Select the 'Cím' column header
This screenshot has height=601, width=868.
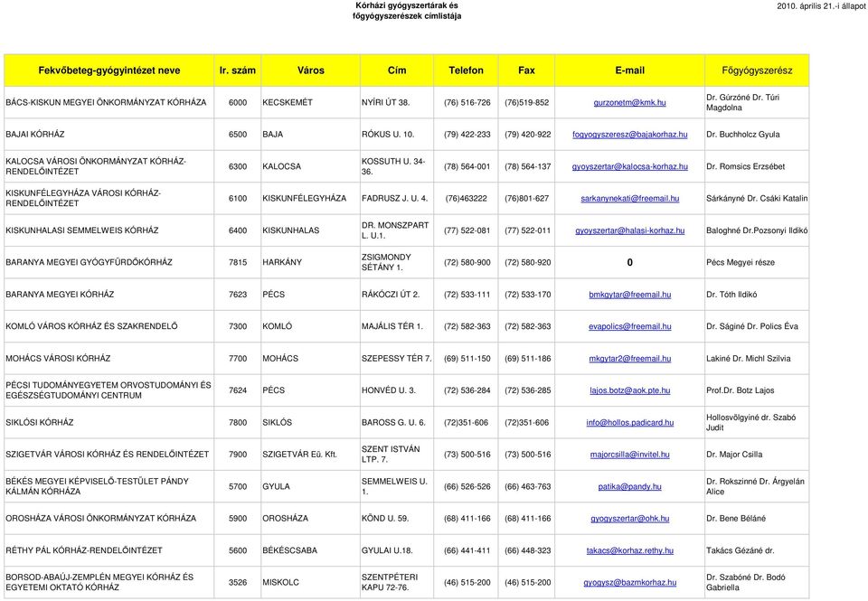point(397,70)
